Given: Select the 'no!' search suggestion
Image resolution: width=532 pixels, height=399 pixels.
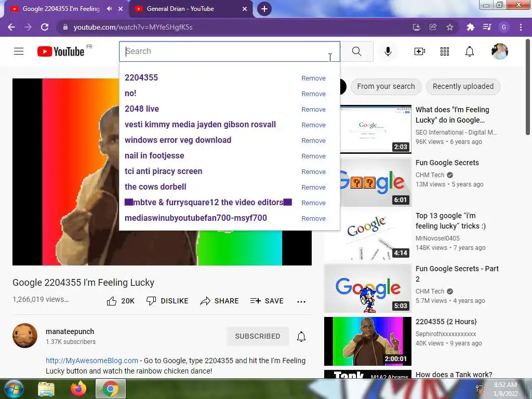Looking at the screenshot, I should pos(130,94).
